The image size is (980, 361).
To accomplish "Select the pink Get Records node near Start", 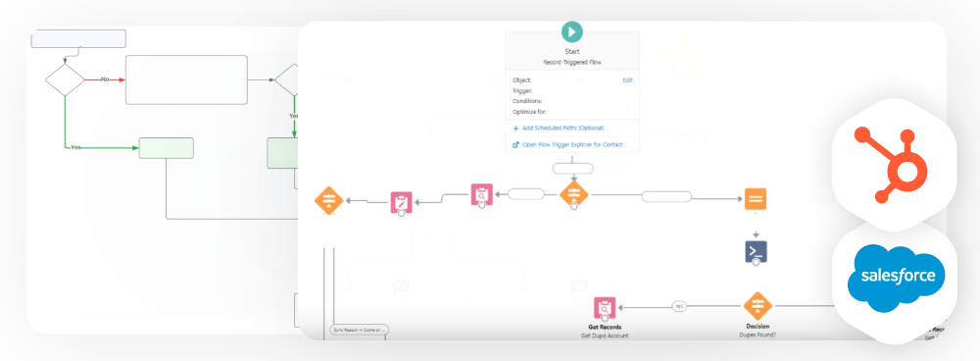I will tap(482, 194).
